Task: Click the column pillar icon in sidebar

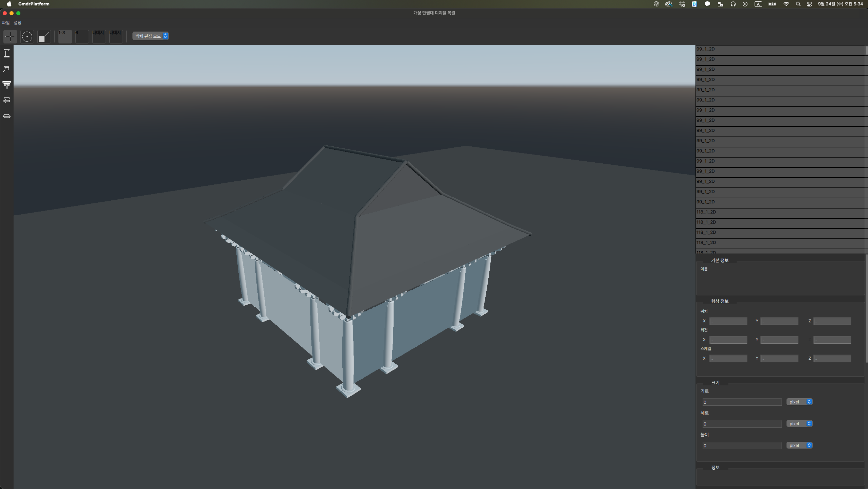Action: (x=7, y=53)
